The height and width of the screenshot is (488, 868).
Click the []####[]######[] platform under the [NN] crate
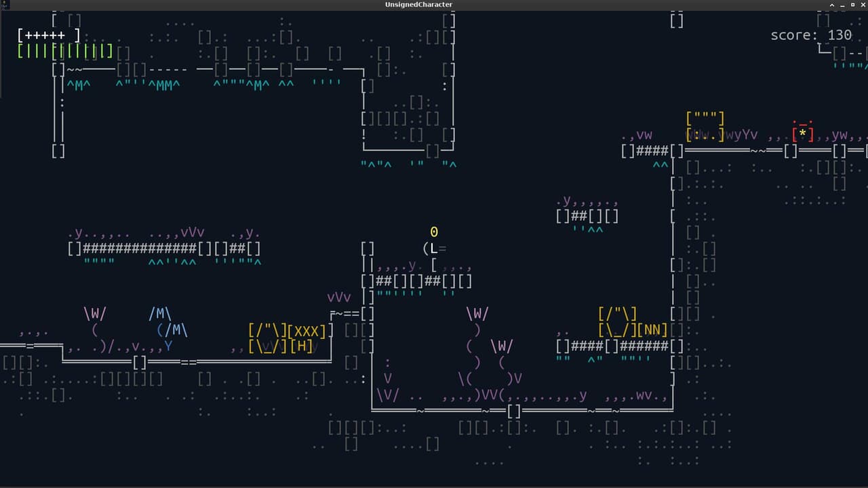(x=620, y=346)
